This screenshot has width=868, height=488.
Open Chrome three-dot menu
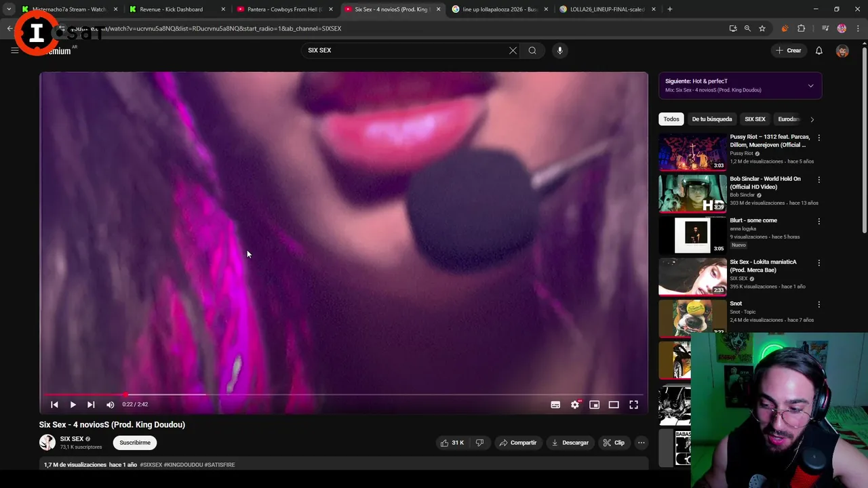[857, 28]
